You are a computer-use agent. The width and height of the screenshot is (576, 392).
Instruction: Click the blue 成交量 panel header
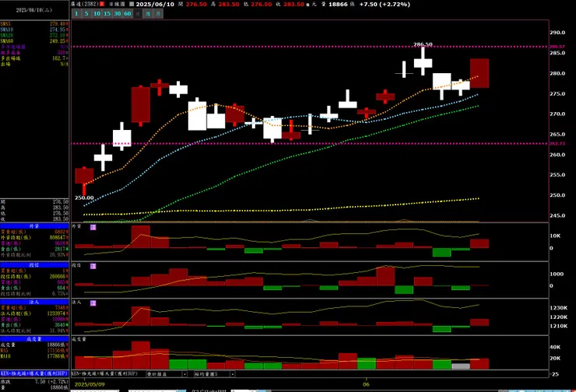34,339
